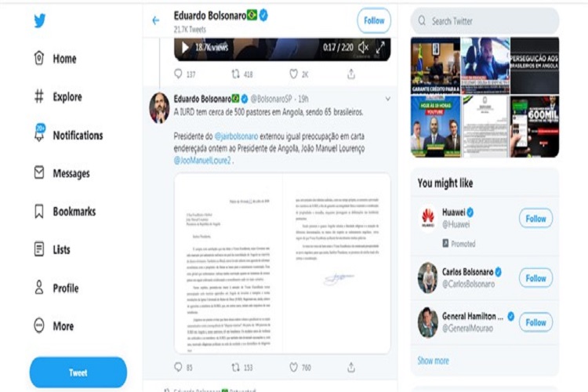Share the IURD letter tweet
The image size is (588, 392).
pyautogui.click(x=351, y=367)
